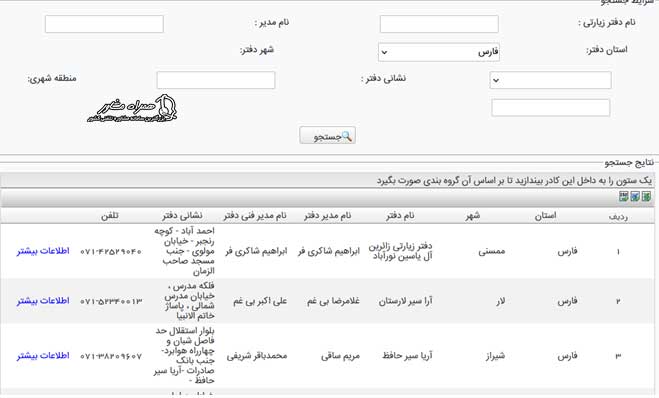
Task: Focus the نشانی دفتر text field
Action: (216, 80)
